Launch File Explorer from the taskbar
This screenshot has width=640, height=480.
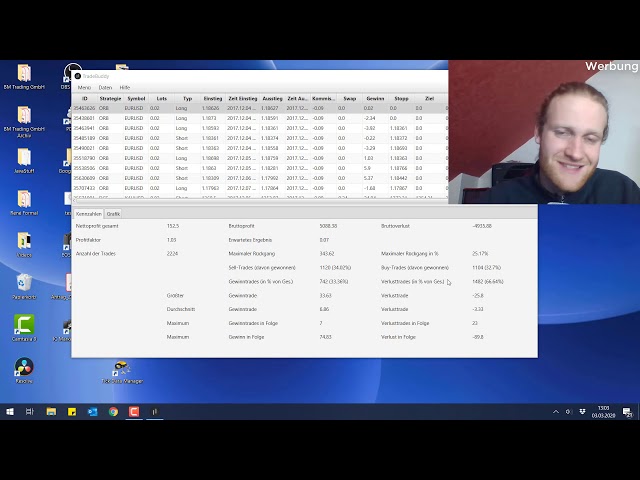tap(51, 411)
